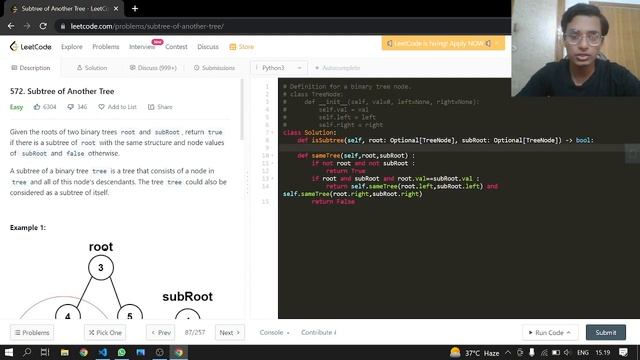Switch to the Solution tab

point(92,68)
